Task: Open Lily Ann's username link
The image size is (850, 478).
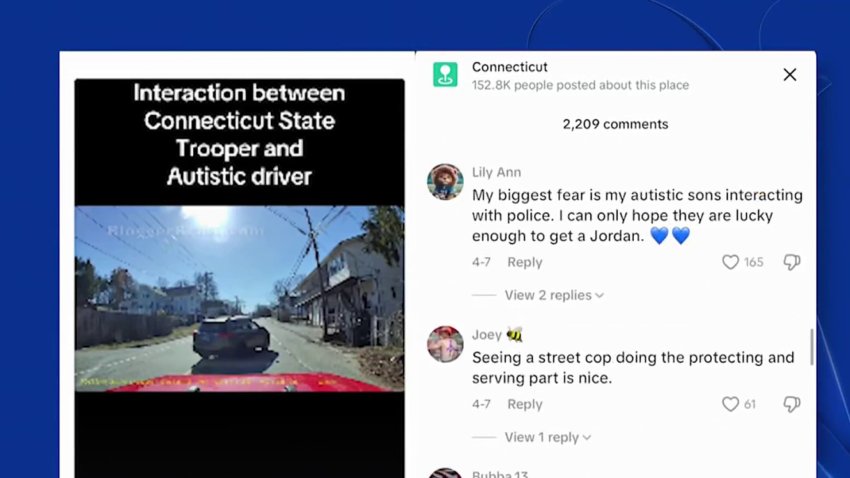Action: (x=497, y=172)
